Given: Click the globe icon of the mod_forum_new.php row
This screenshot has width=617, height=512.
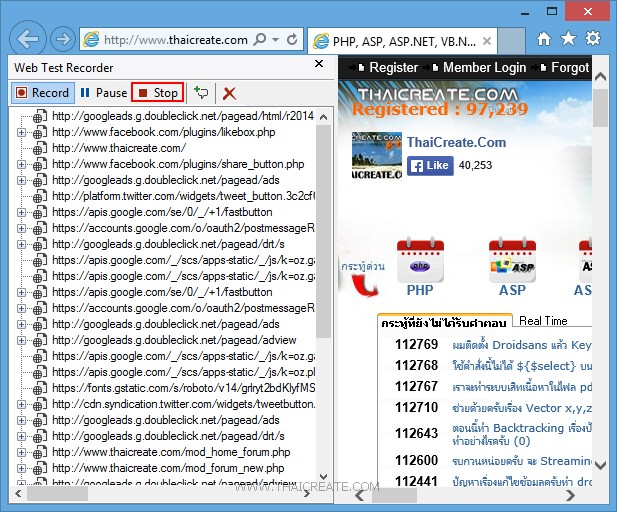Looking at the screenshot, I should tap(39, 469).
